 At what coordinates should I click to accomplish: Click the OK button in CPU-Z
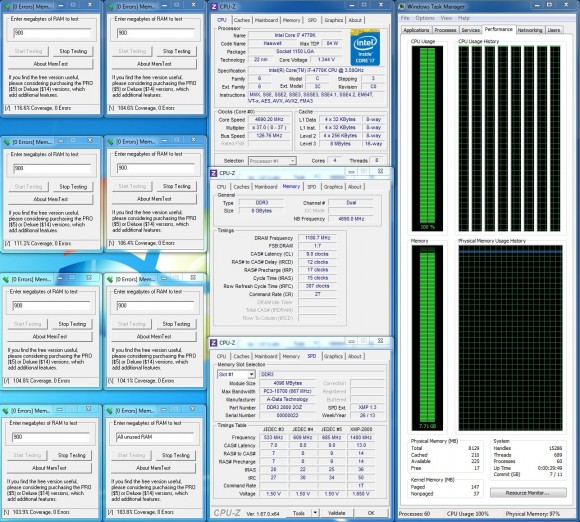click(371, 513)
